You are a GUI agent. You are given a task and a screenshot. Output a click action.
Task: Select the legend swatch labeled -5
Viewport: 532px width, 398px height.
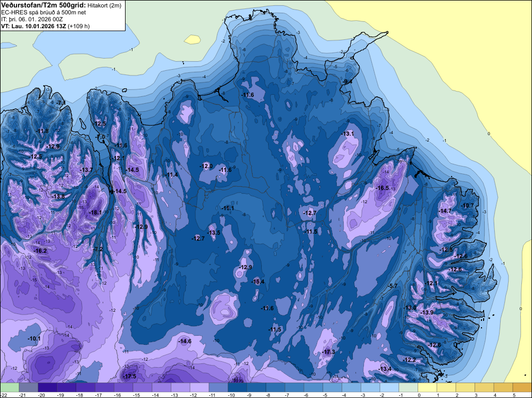(x=332, y=387)
